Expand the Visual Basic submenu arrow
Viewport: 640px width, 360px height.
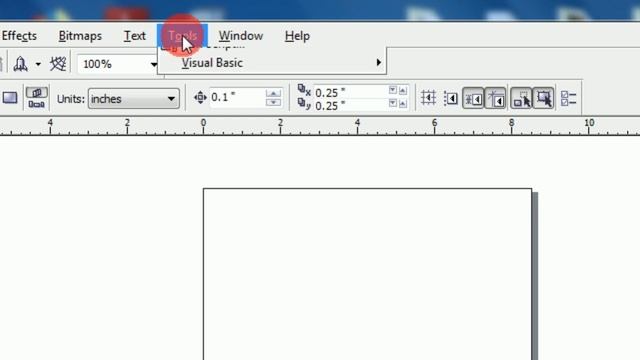point(379,62)
